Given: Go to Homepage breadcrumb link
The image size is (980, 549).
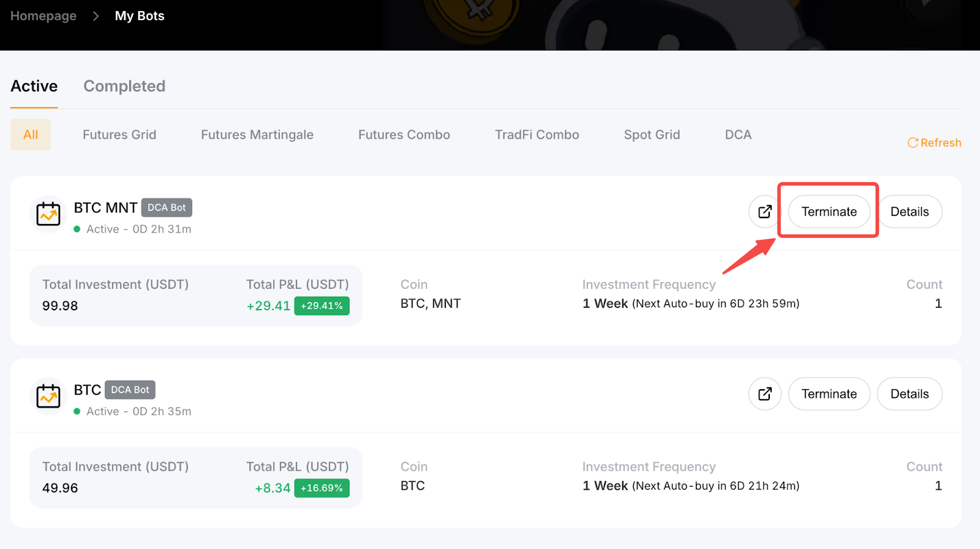Looking at the screenshot, I should coord(43,16).
